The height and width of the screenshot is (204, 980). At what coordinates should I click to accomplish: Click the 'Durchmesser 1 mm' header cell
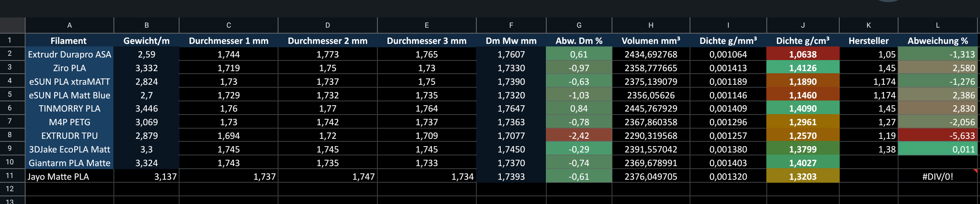coord(229,40)
